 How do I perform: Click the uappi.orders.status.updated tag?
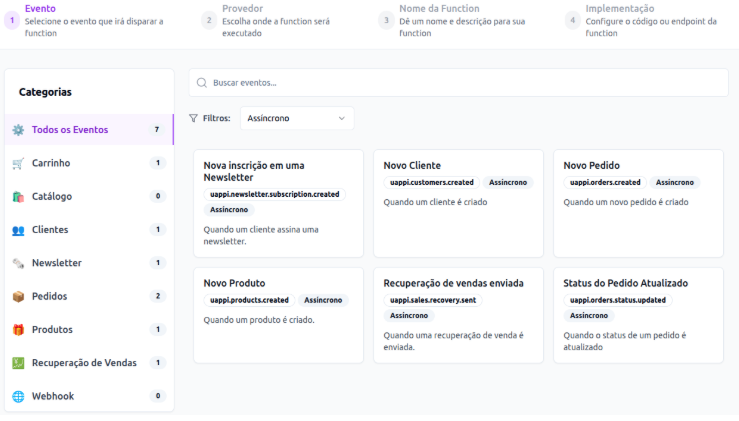click(x=618, y=300)
